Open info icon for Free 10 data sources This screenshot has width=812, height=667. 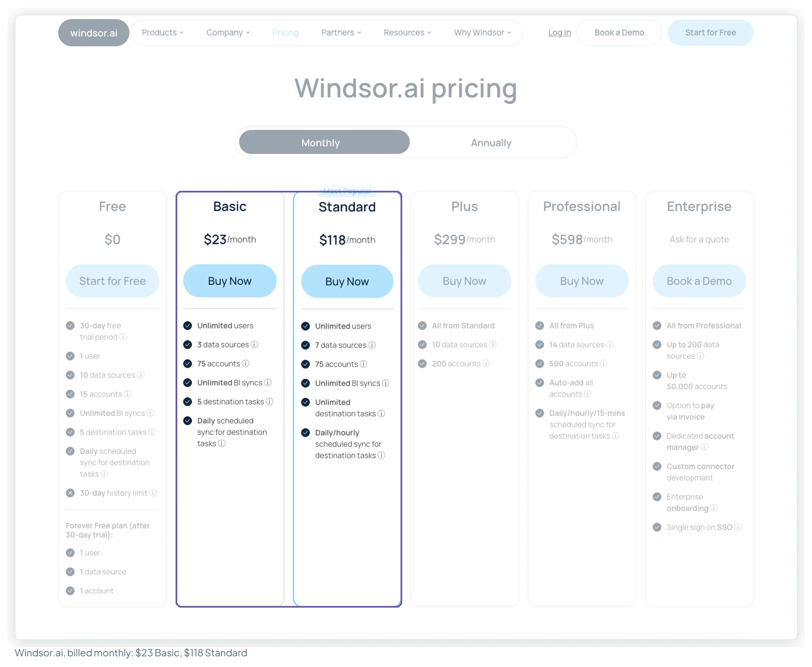pyautogui.click(x=141, y=375)
